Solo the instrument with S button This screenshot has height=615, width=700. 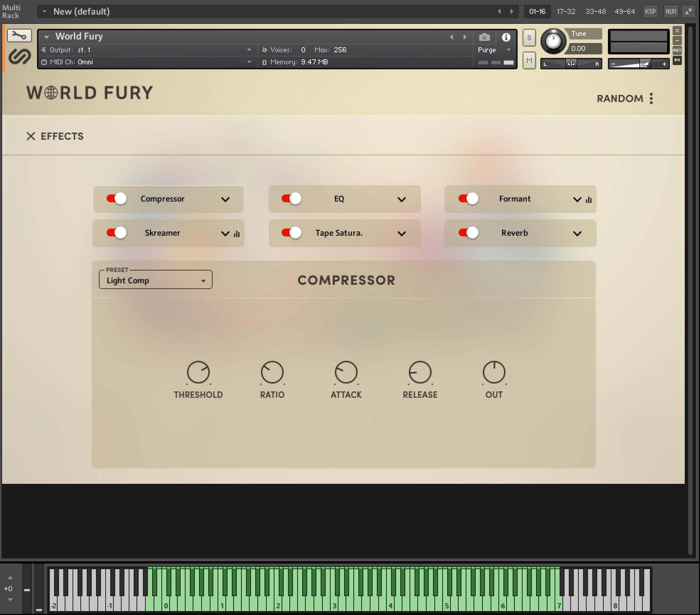pyautogui.click(x=529, y=38)
